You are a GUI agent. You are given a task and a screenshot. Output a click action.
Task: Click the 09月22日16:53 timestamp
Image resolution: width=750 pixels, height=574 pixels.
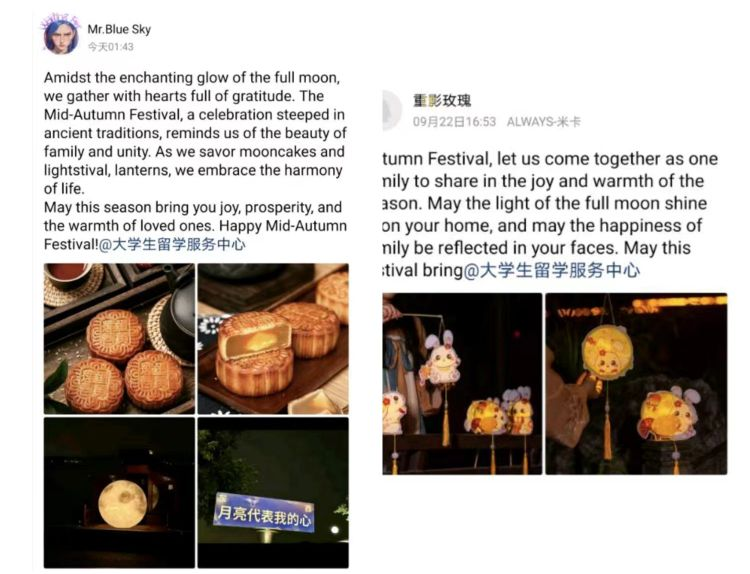(x=454, y=121)
